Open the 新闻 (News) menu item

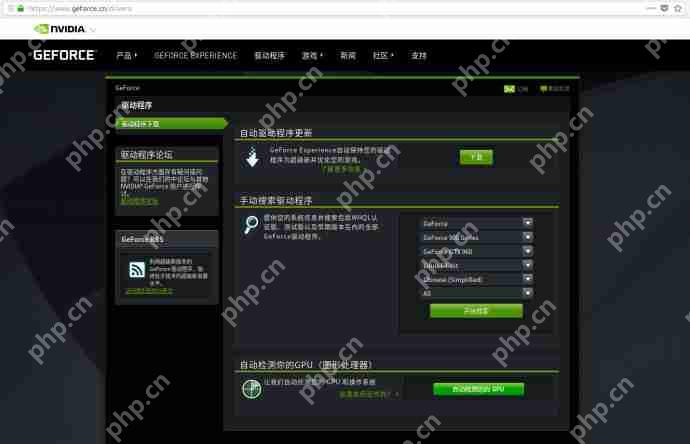click(348, 55)
